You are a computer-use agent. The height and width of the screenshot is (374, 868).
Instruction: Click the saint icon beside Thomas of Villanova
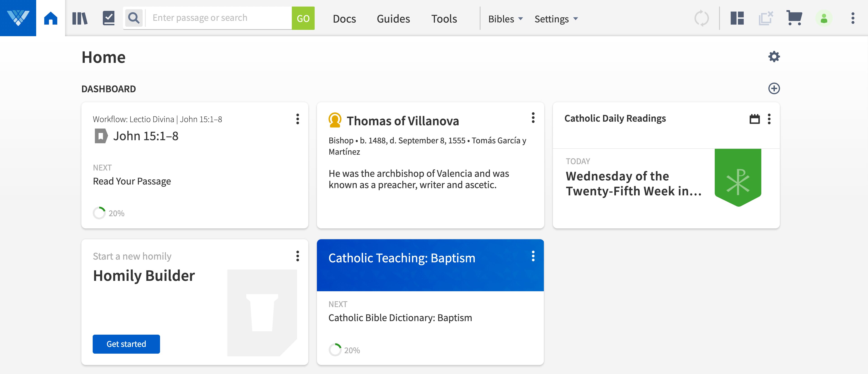335,120
